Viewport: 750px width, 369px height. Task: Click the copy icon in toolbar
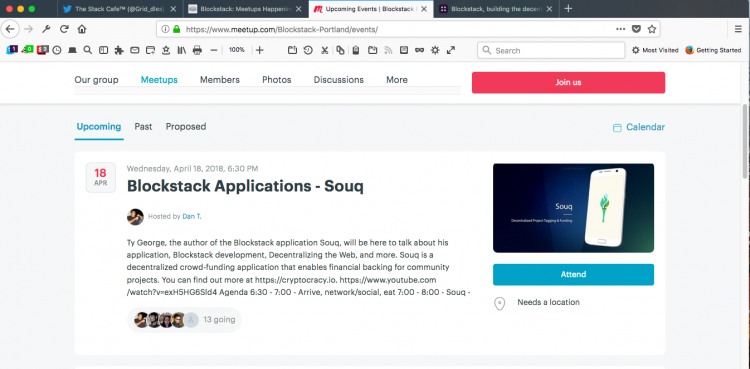pos(340,50)
